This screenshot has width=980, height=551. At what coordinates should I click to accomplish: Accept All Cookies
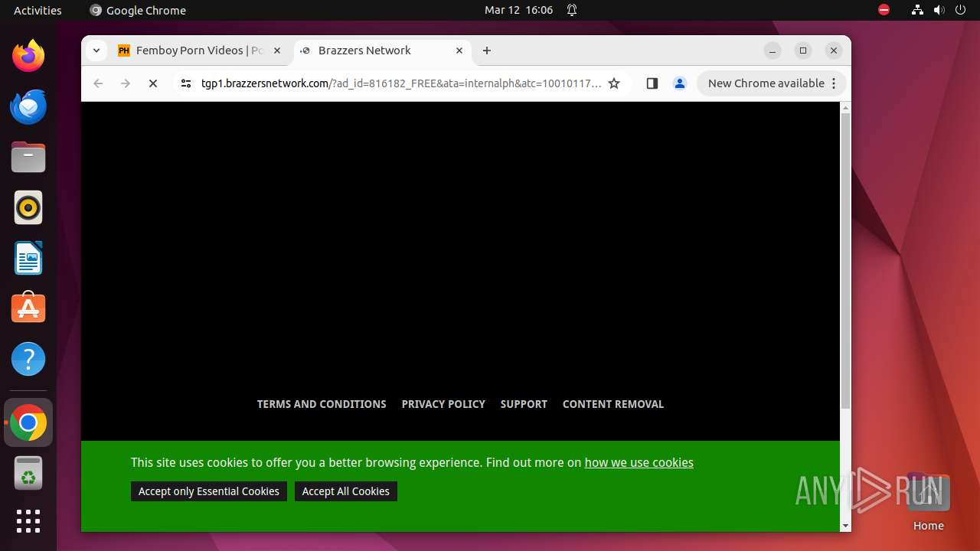pyautogui.click(x=346, y=491)
